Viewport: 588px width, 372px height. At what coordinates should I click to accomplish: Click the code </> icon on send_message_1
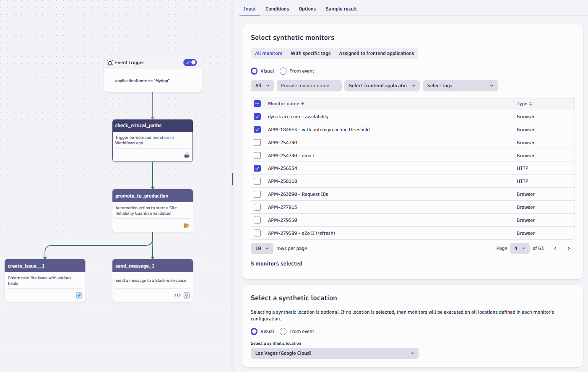coord(177,295)
